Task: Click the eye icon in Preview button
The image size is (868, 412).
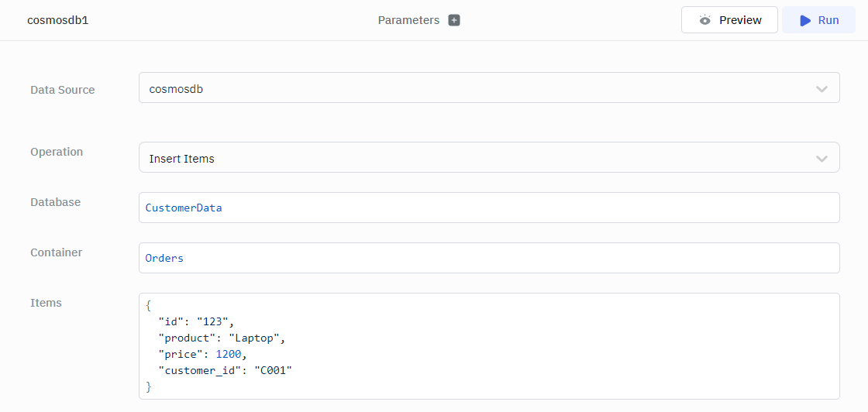Action: point(704,20)
